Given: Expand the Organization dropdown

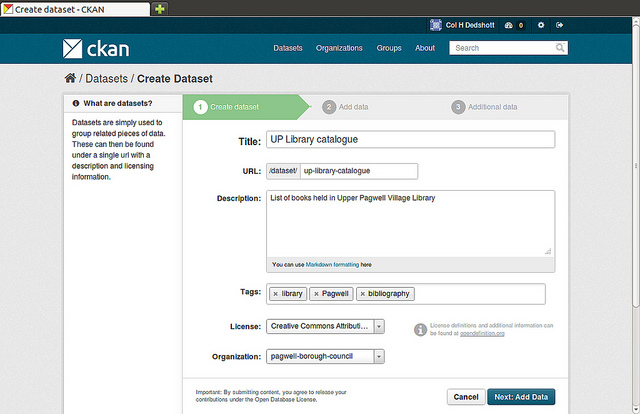Looking at the screenshot, I should [x=379, y=356].
